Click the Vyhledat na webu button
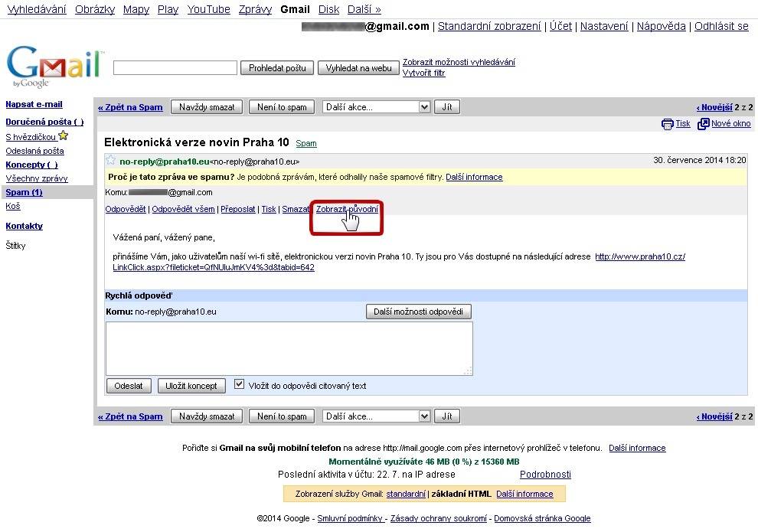758x532 pixels. tap(358, 68)
